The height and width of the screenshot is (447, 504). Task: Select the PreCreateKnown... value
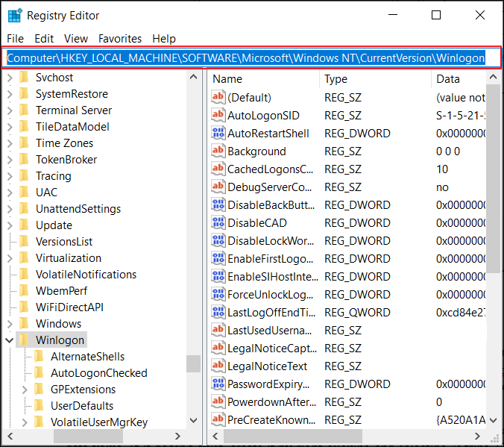271,420
